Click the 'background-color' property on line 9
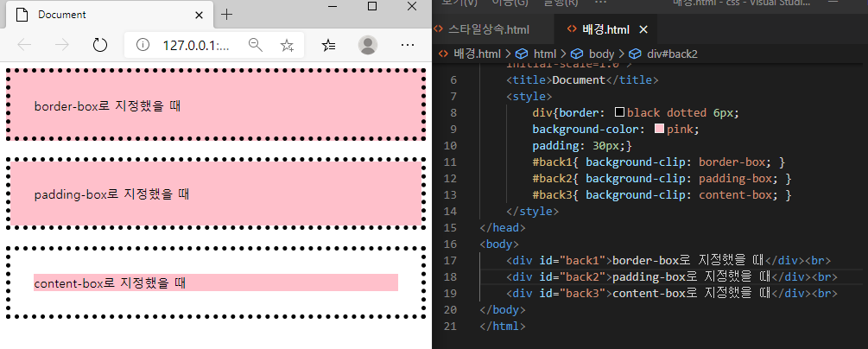This screenshot has width=868, height=349. (x=585, y=129)
